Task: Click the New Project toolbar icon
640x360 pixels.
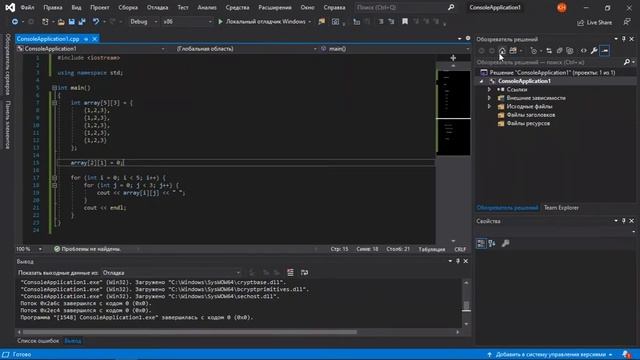Action: (x=45, y=22)
